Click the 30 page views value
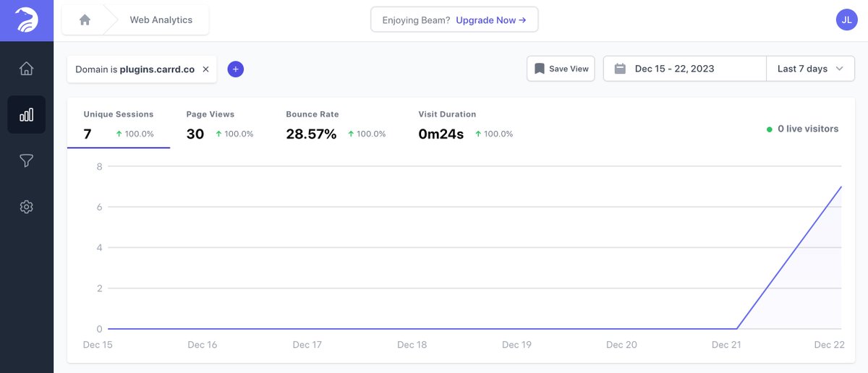 [195, 134]
